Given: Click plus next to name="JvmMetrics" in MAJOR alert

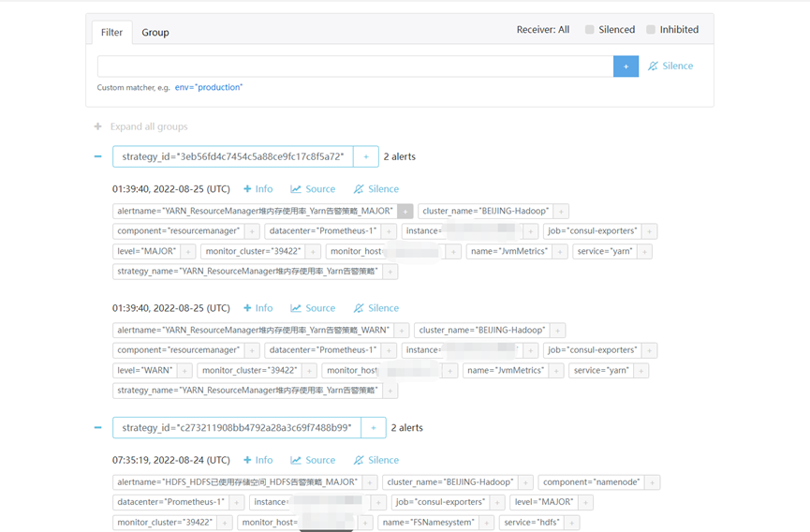Looking at the screenshot, I should click(x=560, y=252).
